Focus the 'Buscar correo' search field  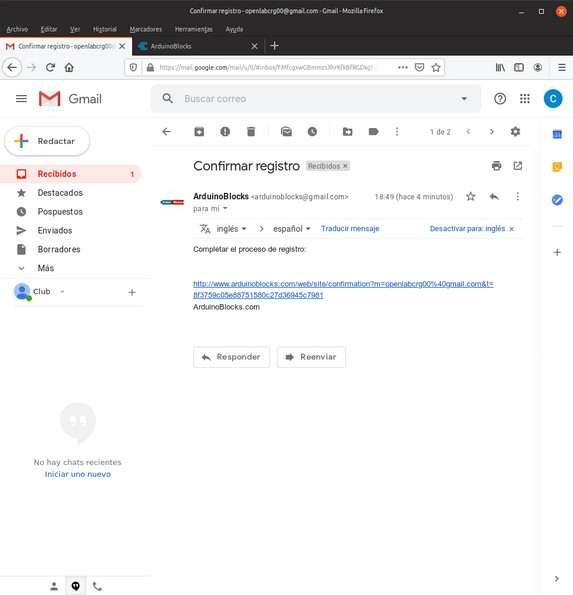click(x=315, y=99)
